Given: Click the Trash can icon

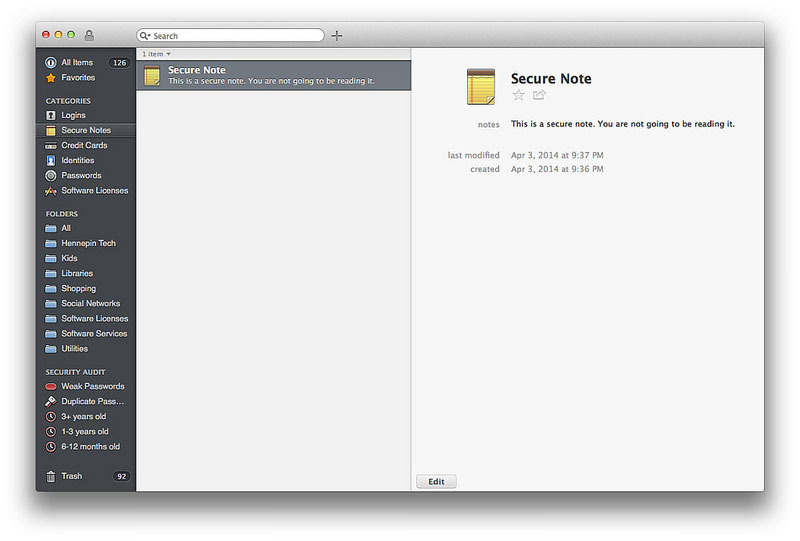Looking at the screenshot, I should click(x=51, y=476).
